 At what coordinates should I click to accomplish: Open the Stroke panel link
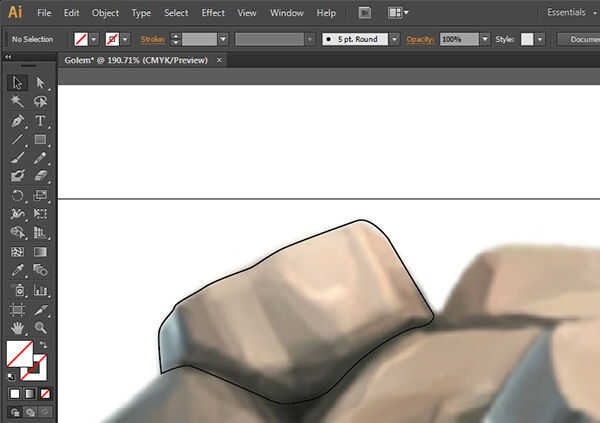(x=152, y=39)
